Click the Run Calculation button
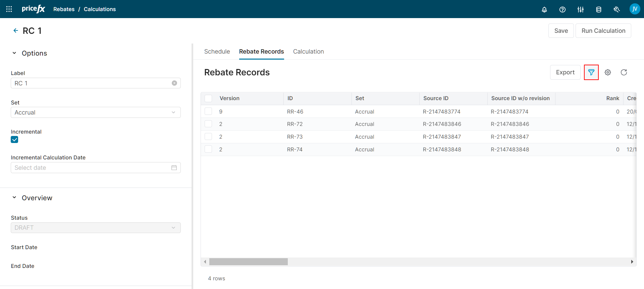The image size is (644, 289). (603, 31)
